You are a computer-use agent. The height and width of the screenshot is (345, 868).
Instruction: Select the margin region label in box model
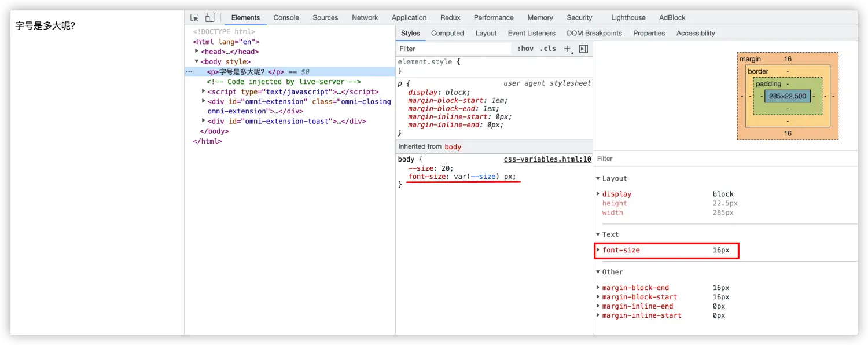[750, 59]
